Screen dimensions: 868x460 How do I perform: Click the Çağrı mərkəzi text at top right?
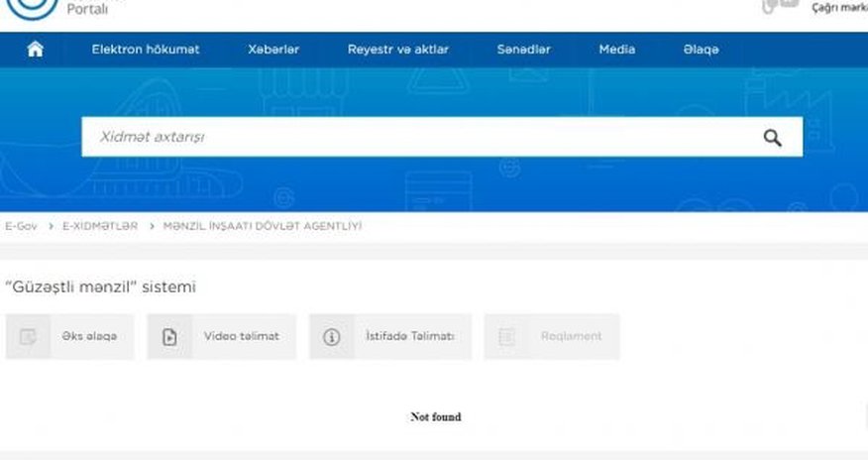tap(840, 8)
